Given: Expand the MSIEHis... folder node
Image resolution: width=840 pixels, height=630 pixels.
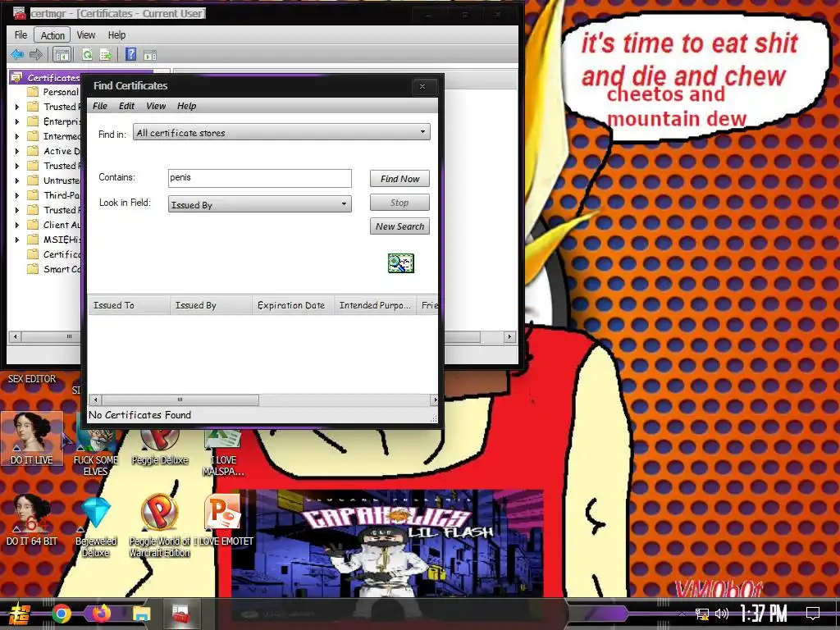Looking at the screenshot, I should (17, 240).
